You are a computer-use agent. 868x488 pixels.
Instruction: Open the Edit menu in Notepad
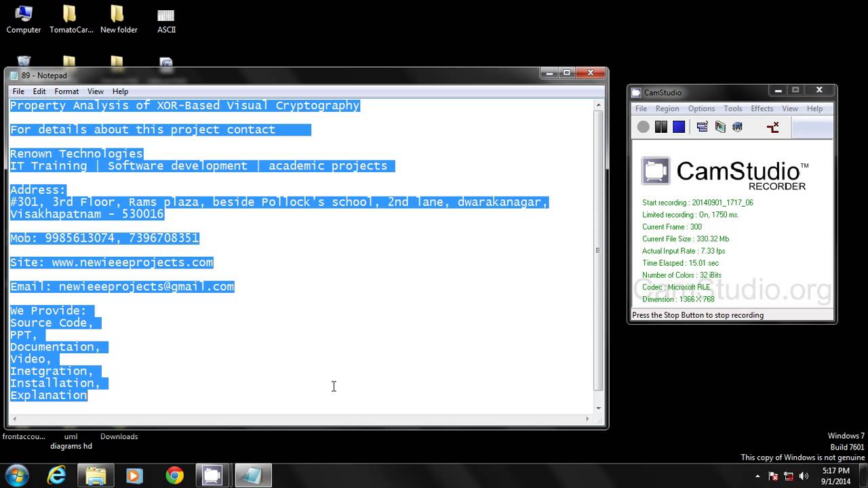39,91
